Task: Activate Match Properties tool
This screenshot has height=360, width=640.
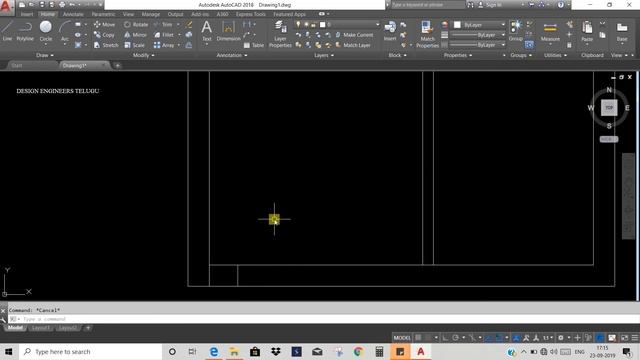Action: click(x=427, y=35)
